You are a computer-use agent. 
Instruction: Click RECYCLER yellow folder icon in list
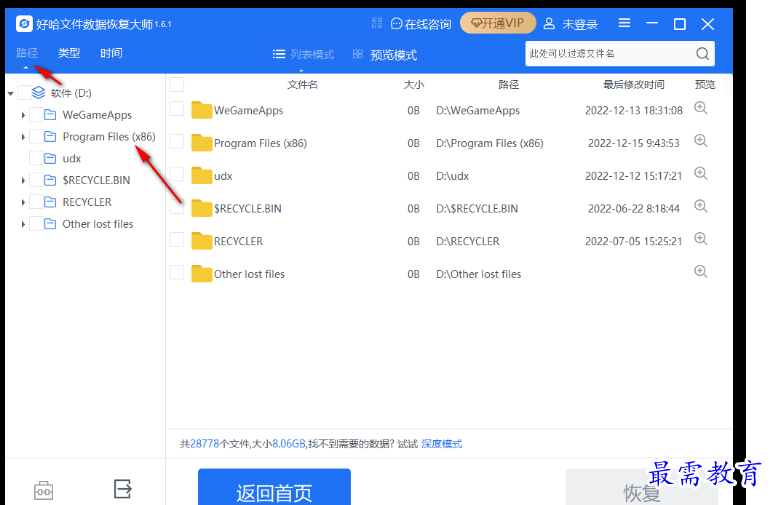coord(201,241)
